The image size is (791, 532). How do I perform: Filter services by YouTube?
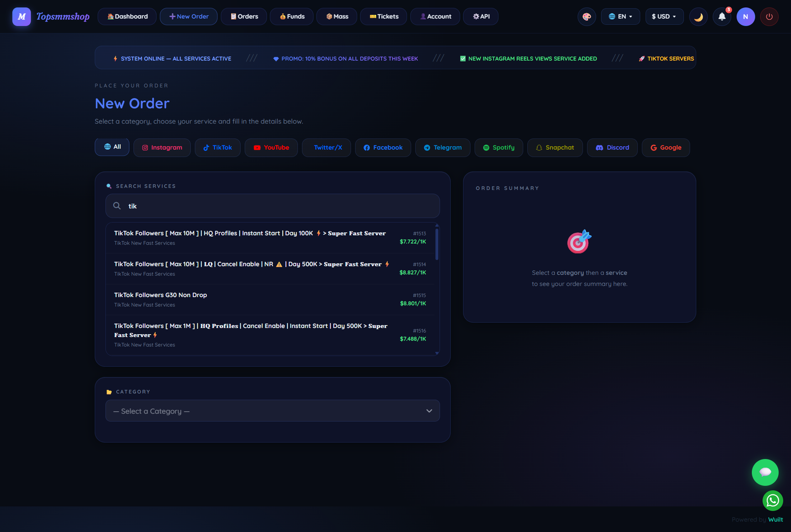(x=271, y=147)
